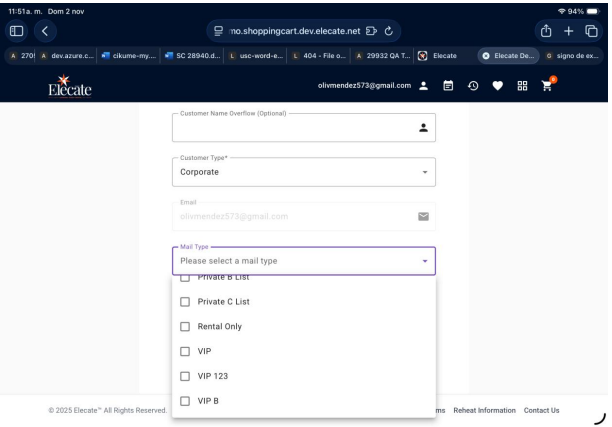This screenshot has height=427, width=612.
Task: Check the VIP 123 checkbox
Action: 184,376
